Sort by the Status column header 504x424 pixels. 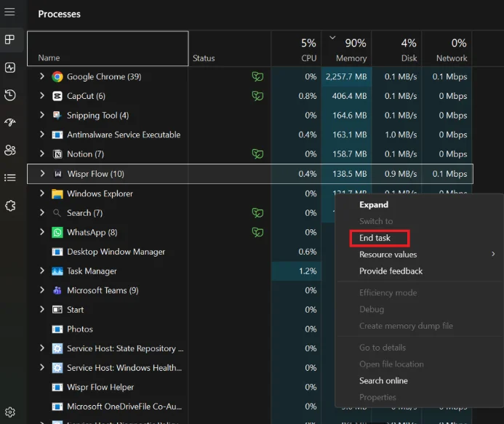[230, 49]
